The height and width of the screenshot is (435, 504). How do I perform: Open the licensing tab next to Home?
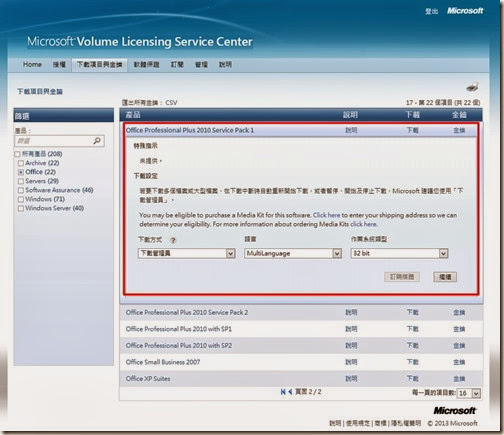coord(59,64)
